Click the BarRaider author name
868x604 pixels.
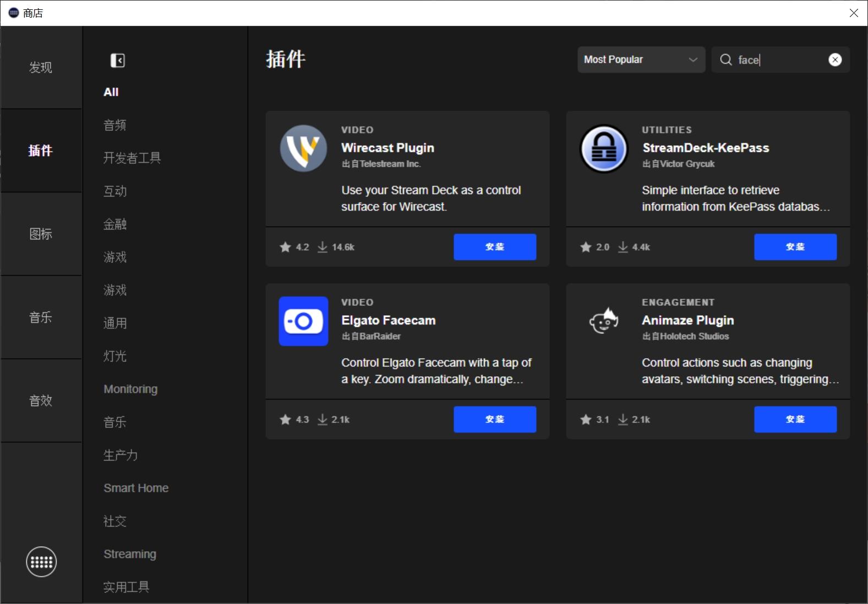pos(380,336)
